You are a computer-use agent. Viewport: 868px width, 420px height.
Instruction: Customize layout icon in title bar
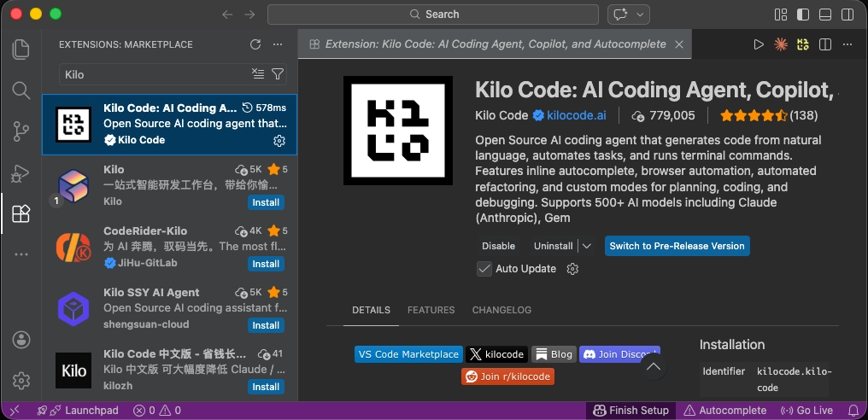[781, 15]
